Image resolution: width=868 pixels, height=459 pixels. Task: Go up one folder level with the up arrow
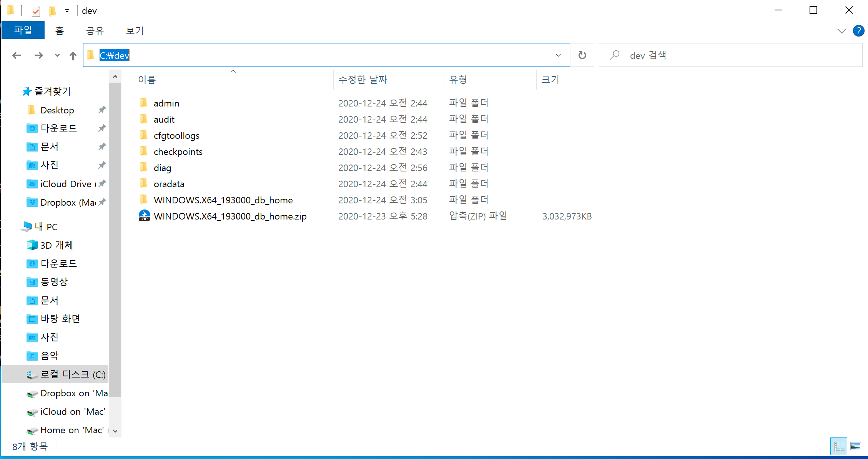click(x=73, y=56)
